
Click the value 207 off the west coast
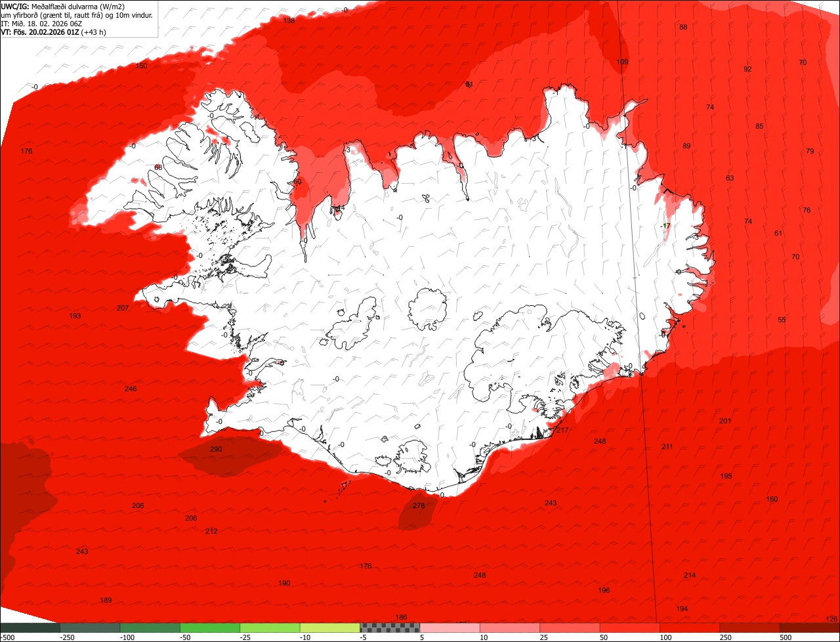coord(123,308)
